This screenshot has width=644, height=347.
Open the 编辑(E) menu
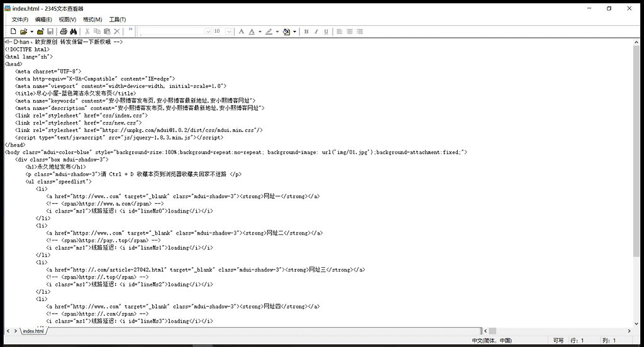43,19
